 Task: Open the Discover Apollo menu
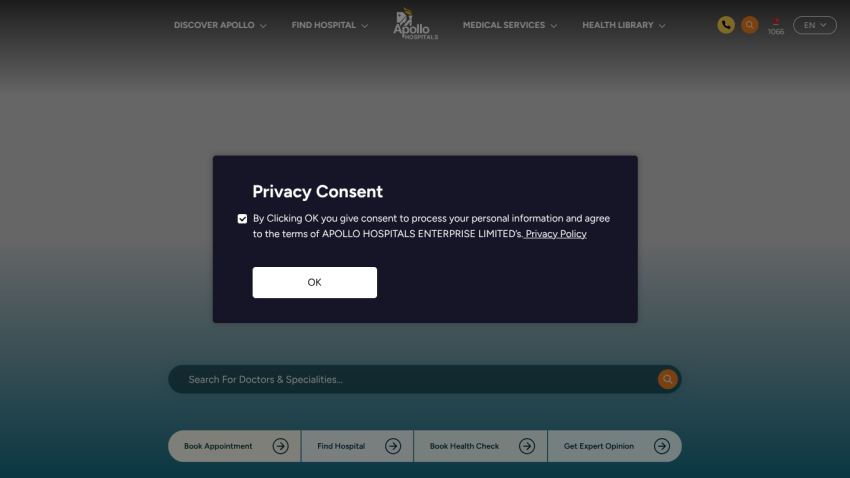[x=220, y=25]
